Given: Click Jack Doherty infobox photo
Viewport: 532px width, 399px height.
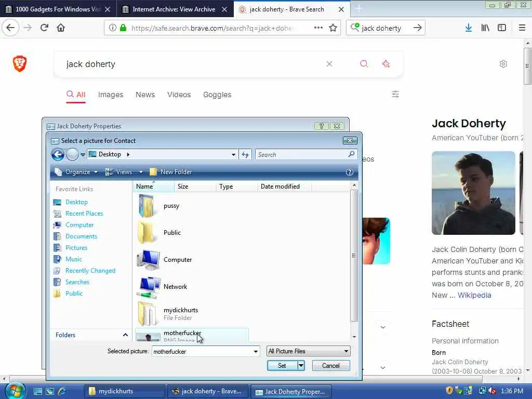Looking at the screenshot, I should [x=473, y=193].
